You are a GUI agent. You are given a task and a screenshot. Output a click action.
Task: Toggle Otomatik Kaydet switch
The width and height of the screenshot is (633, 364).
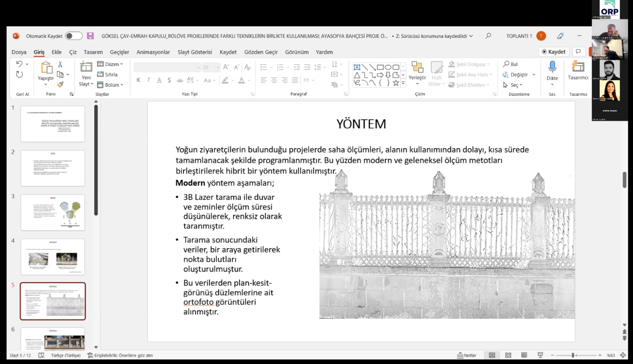pyautogui.click(x=74, y=36)
